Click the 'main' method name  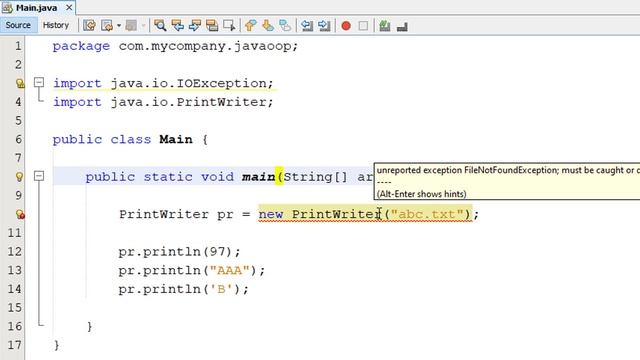tap(258, 177)
